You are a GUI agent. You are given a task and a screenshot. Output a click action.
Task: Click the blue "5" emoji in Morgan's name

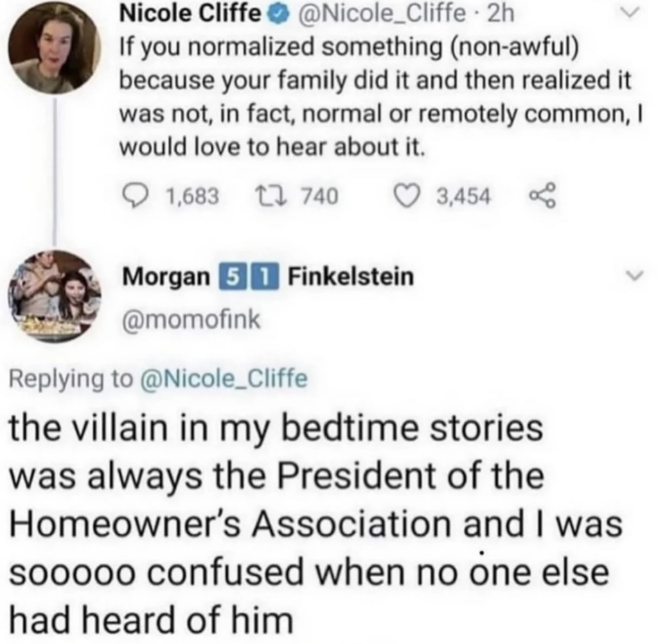coord(230,278)
